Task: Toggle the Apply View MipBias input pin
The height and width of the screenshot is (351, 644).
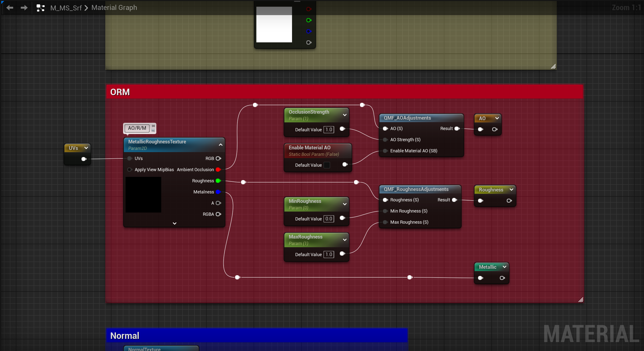Action: click(130, 170)
